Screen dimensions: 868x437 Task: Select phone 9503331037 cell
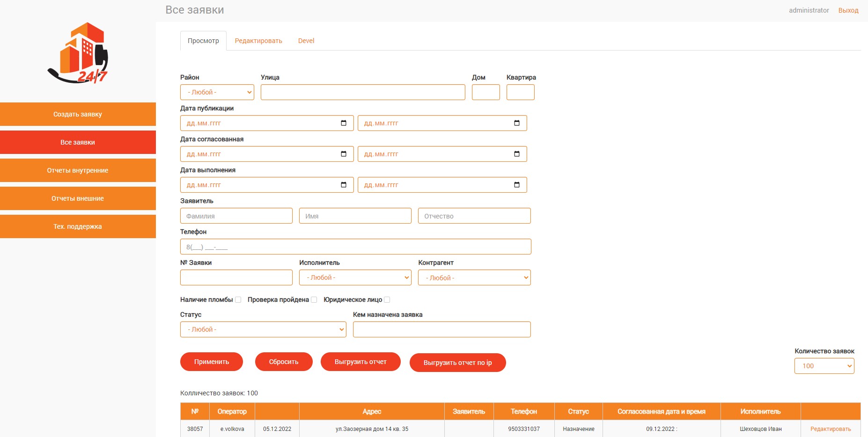coord(524,429)
